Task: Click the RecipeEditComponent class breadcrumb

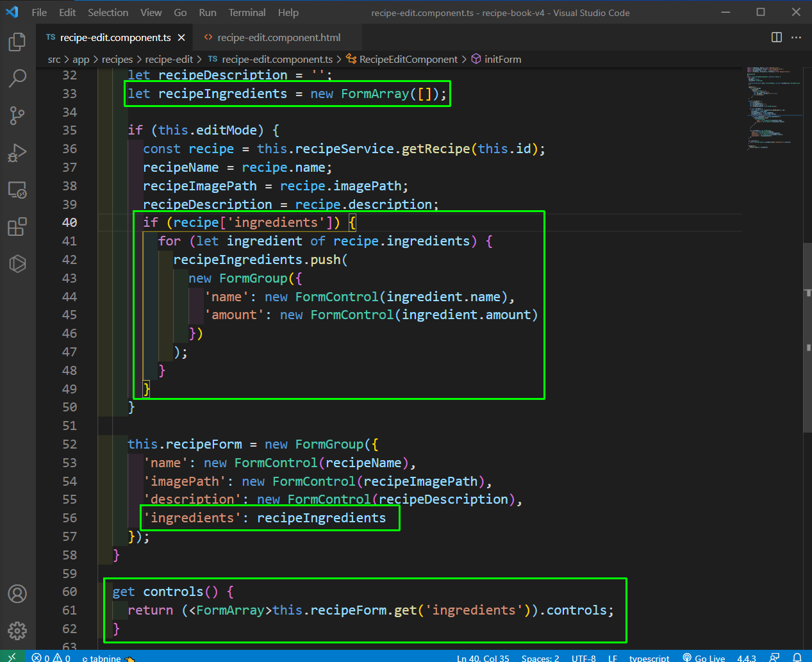Action: click(x=402, y=59)
